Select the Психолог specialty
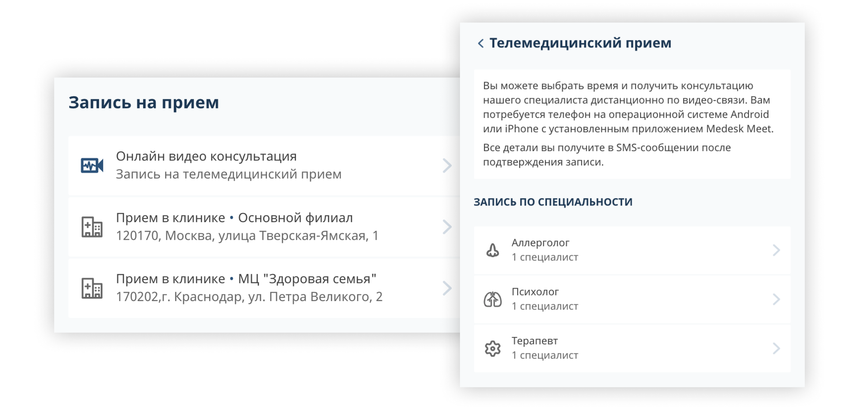This screenshot has width=868, height=410. coord(632,299)
